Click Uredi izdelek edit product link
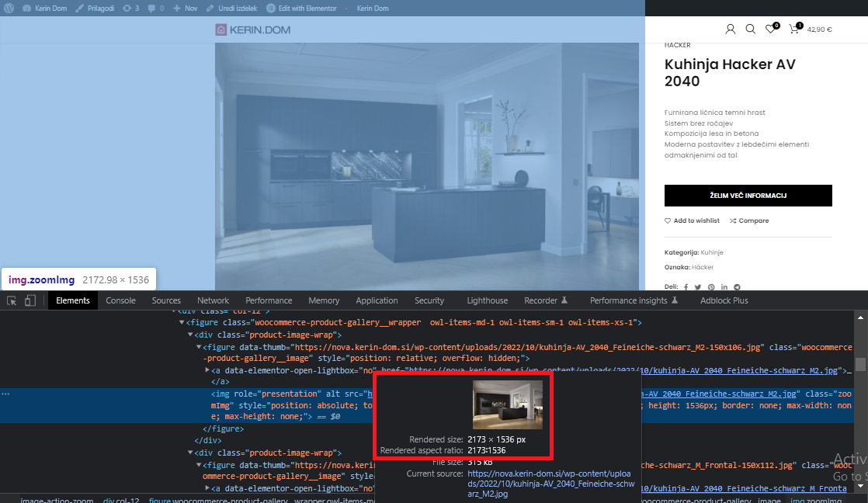Screen dimensions: 868x503 (231, 9)
